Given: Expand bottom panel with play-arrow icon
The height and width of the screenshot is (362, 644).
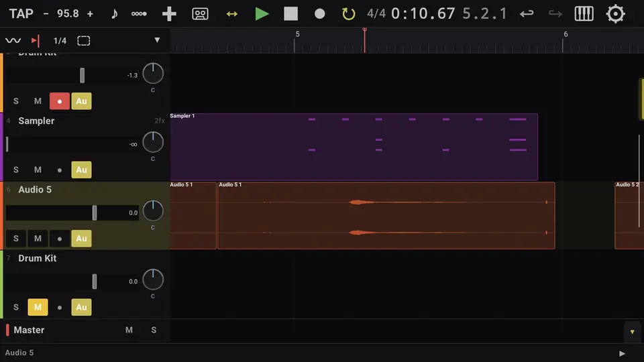Looking at the screenshot, I should (x=622, y=353).
